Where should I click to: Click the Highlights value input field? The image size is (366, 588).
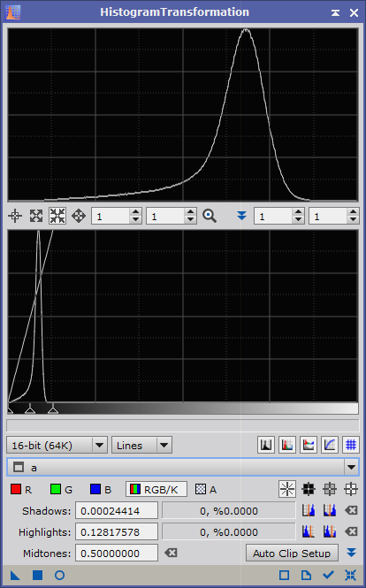pos(117,531)
